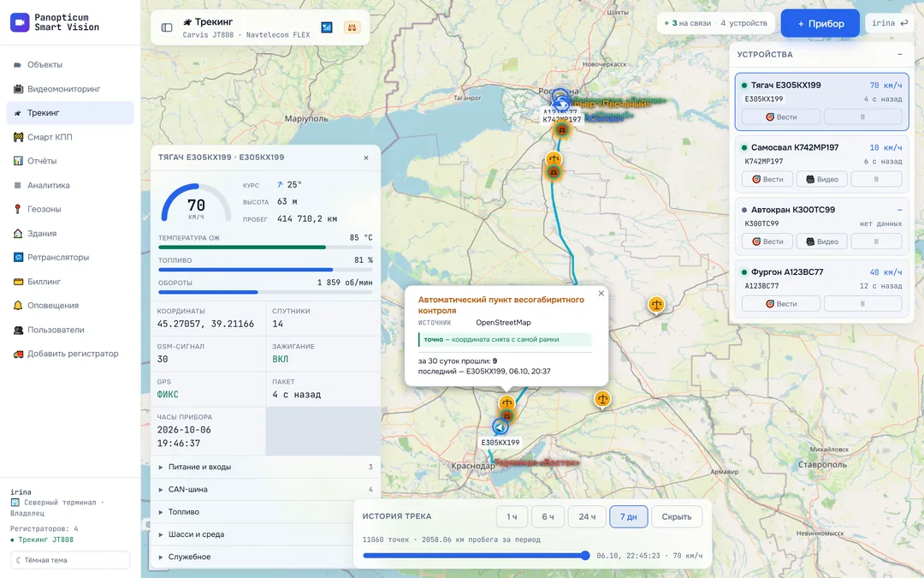Go to Биллинг in sidebar
The height and width of the screenshot is (578, 924).
click(70, 282)
